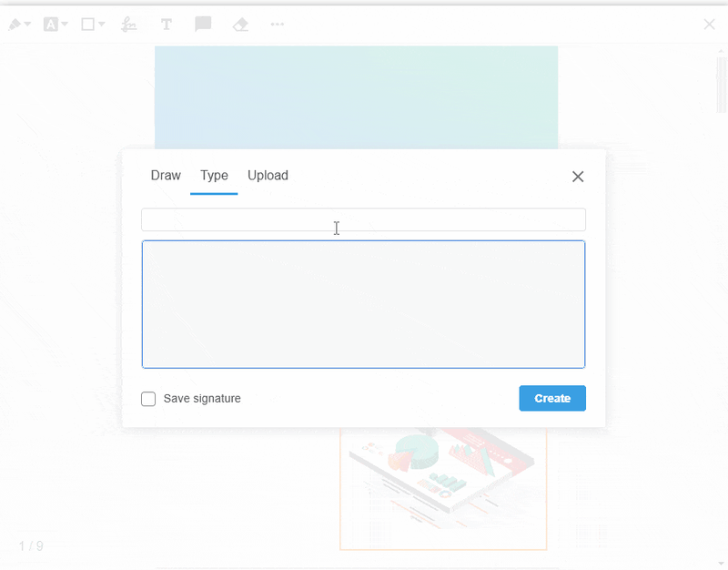Switch to the Type tab
728x570 pixels.
(214, 175)
